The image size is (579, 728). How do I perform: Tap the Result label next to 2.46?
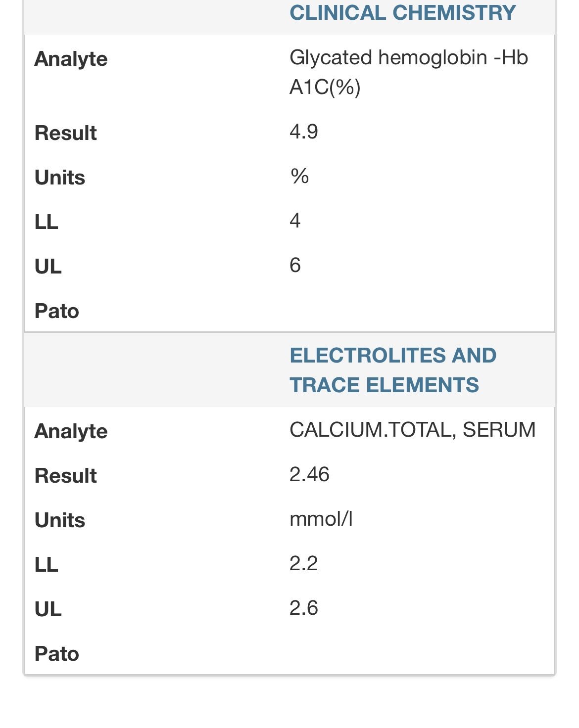point(65,476)
